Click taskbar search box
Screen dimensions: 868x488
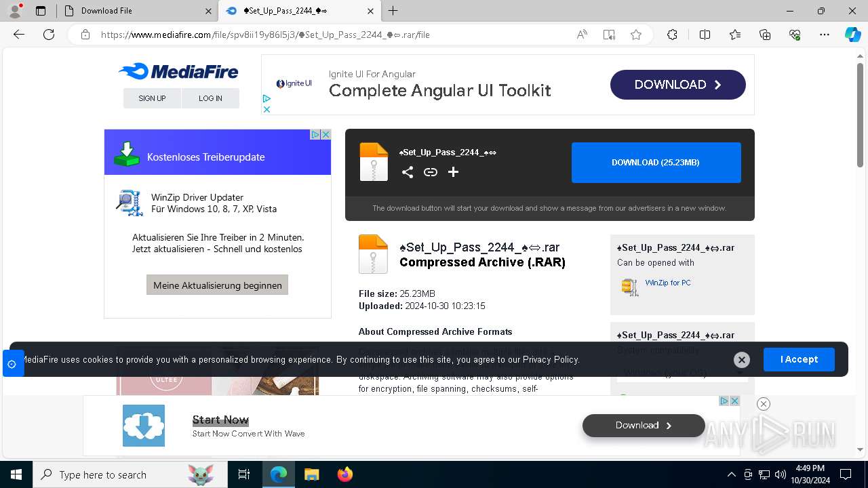pyautogui.click(x=130, y=474)
